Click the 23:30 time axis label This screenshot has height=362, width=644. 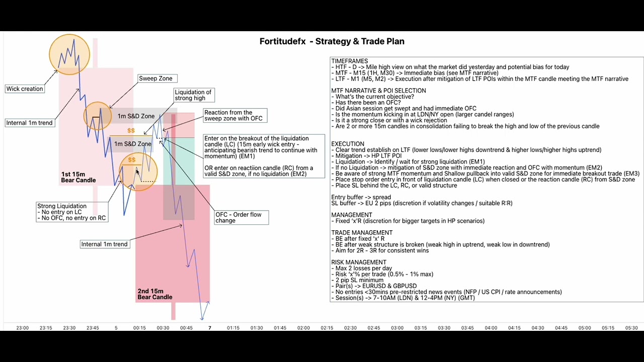[x=69, y=328]
